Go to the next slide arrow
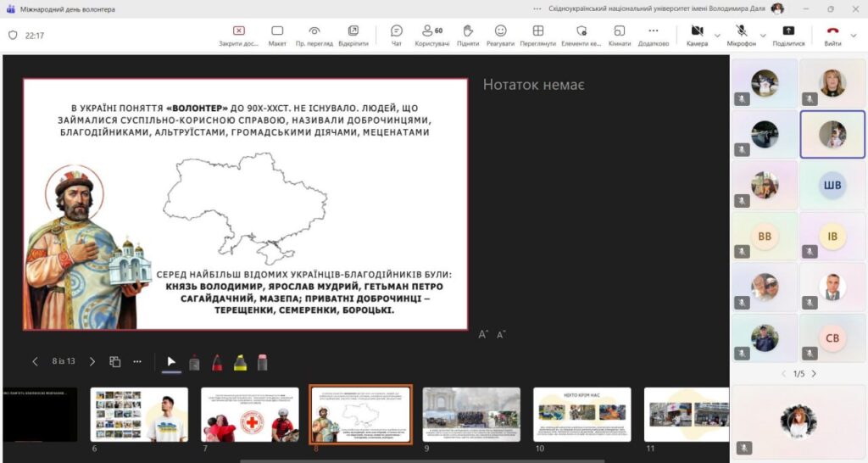 [92, 361]
